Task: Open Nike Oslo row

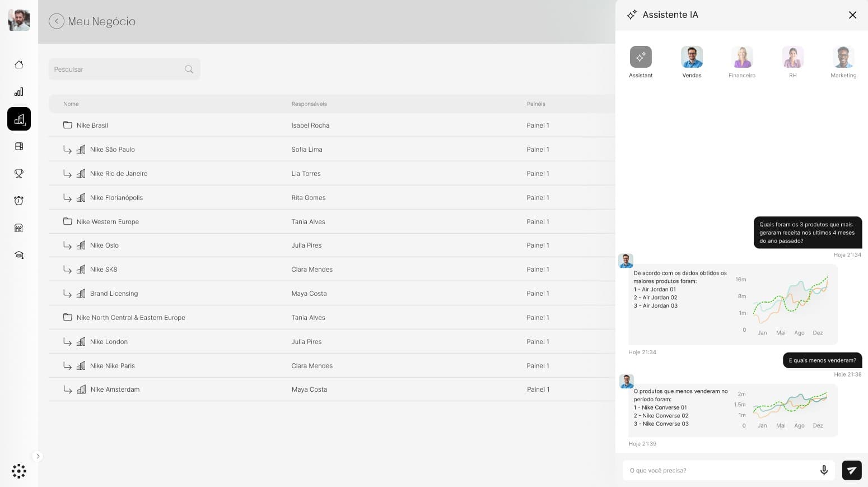Action: [x=332, y=245]
